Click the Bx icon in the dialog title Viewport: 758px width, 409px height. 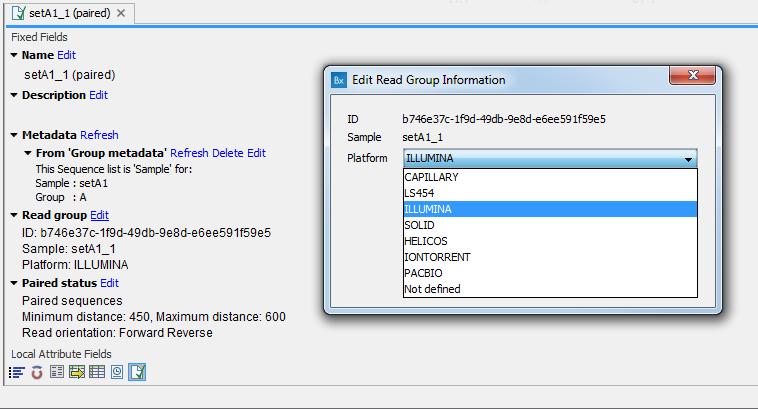point(339,80)
